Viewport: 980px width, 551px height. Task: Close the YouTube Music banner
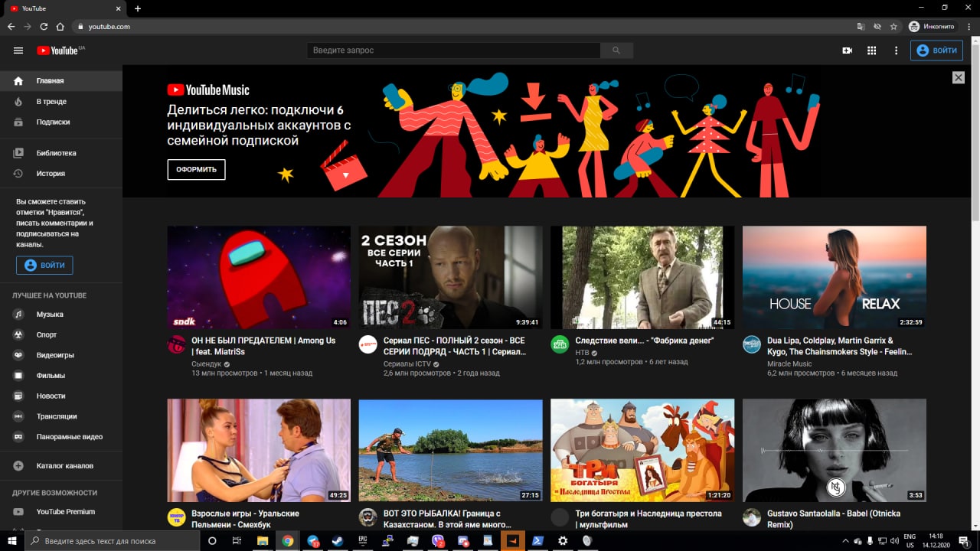tap(958, 77)
